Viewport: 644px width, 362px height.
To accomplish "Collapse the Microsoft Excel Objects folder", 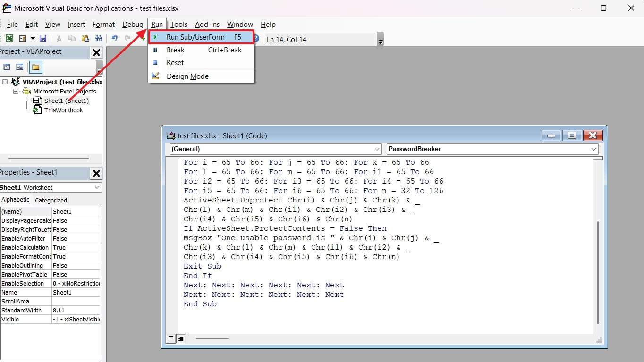I will pos(16,91).
